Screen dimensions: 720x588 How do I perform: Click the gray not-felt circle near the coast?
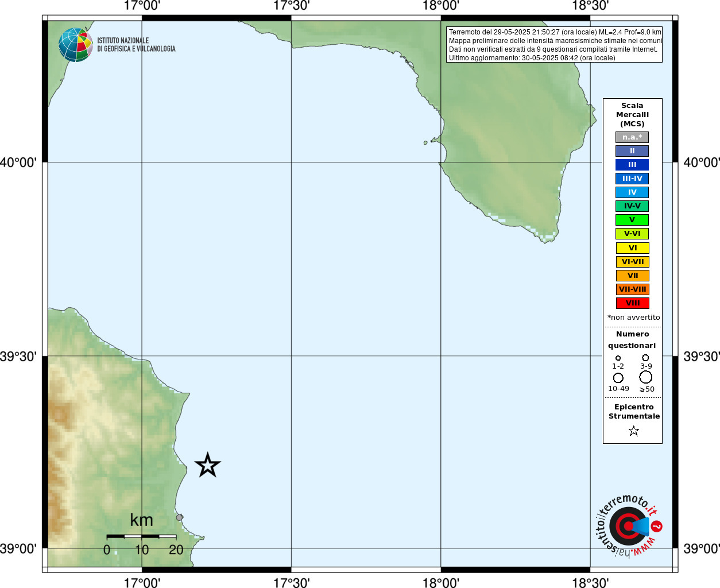[179, 517]
